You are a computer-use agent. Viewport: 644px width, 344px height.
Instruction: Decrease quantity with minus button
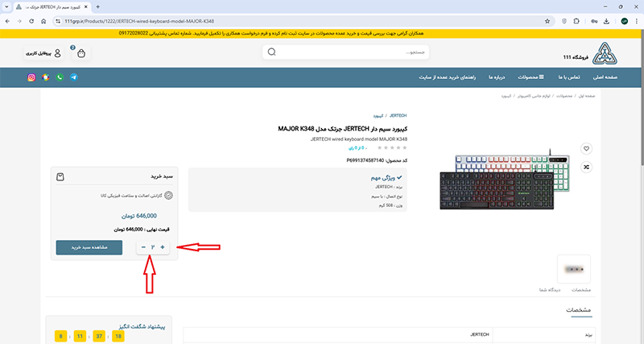pyautogui.click(x=143, y=247)
